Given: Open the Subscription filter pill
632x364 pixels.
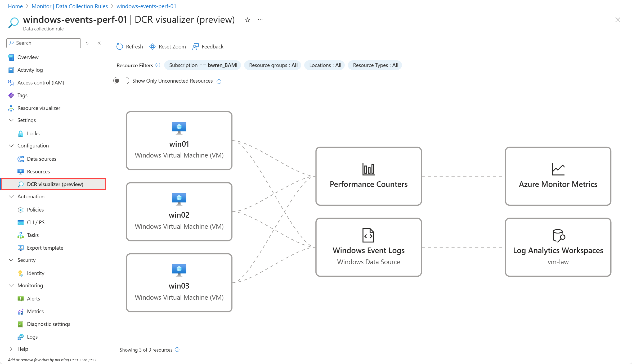Looking at the screenshot, I should [x=203, y=65].
